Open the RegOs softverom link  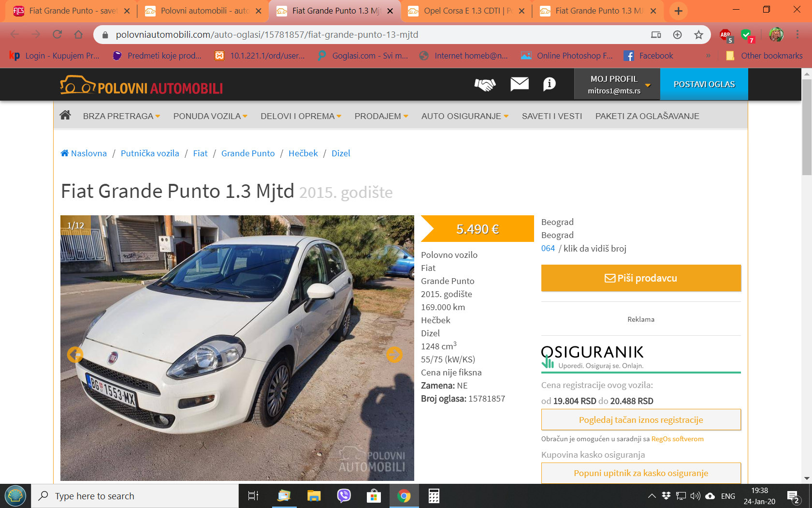tap(678, 439)
